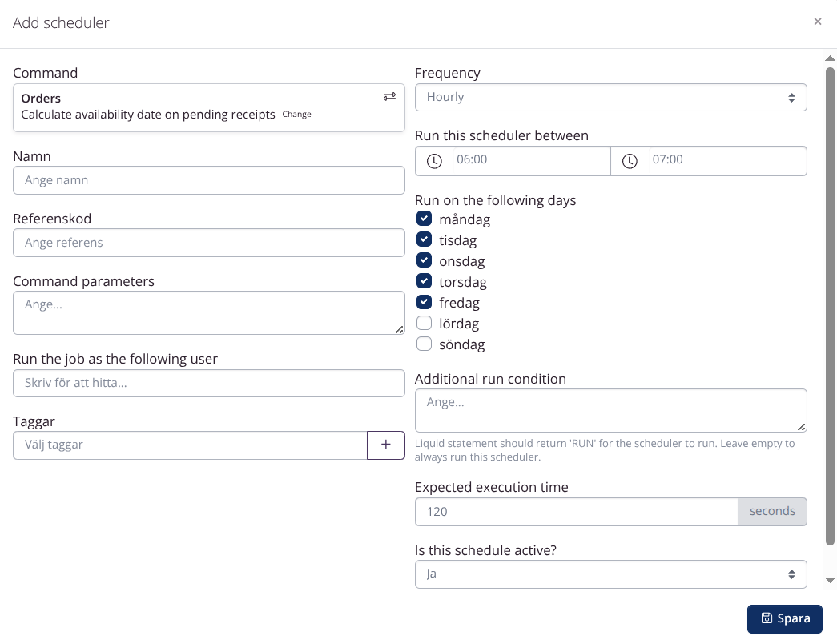Screen dimensions: 837x644
Task: Uncheck the fredag checkbox
Action: tap(424, 302)
